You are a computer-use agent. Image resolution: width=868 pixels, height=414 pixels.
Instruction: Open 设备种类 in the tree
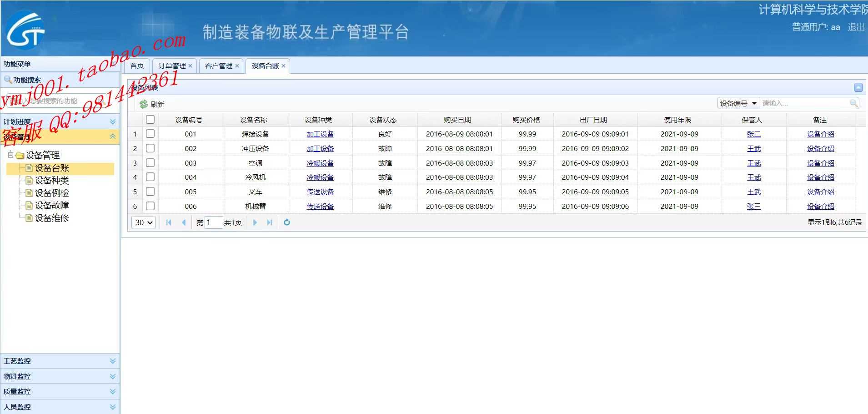(52, 181)
